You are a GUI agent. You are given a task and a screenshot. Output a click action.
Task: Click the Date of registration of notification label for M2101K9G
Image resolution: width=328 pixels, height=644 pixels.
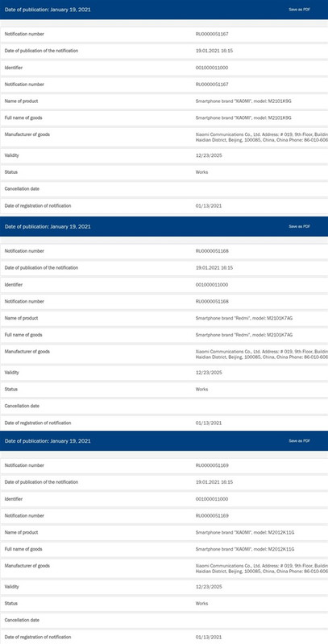tap(38, 206)
